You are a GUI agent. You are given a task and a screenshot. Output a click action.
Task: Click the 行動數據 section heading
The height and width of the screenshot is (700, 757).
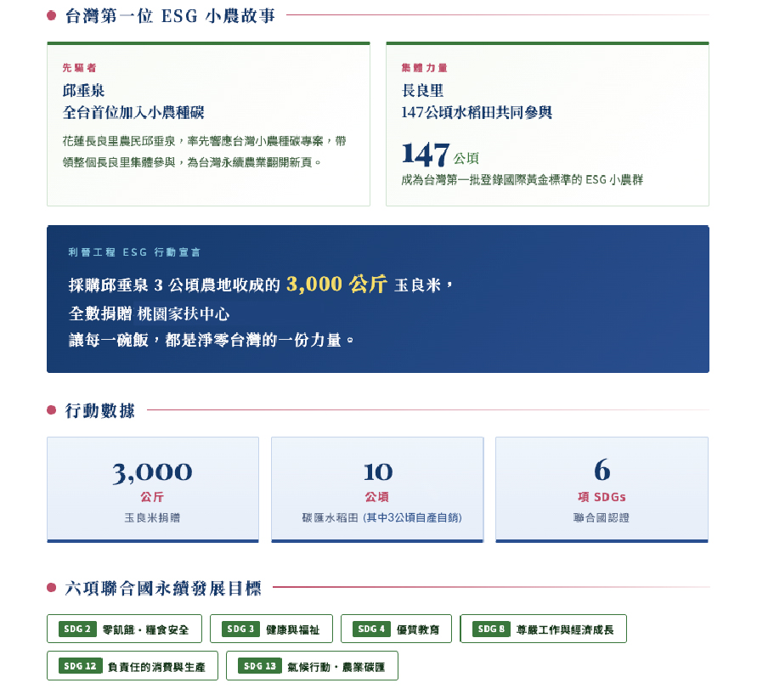coord(99,411)
